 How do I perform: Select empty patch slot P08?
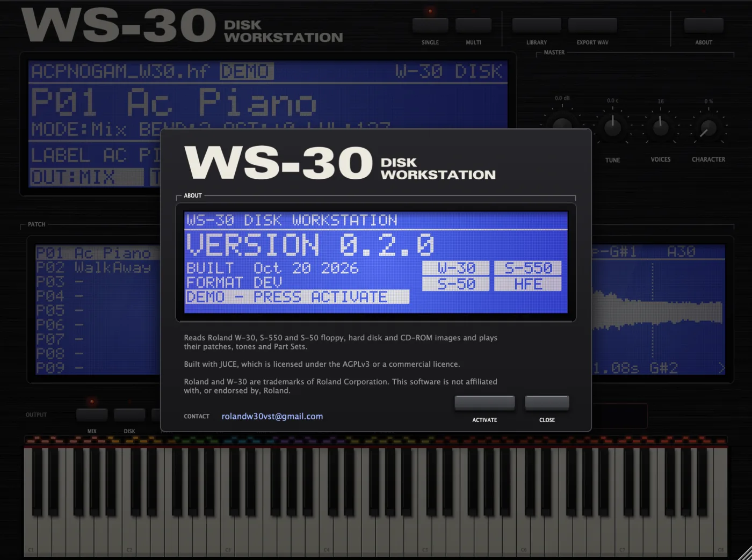pos(97,354)
